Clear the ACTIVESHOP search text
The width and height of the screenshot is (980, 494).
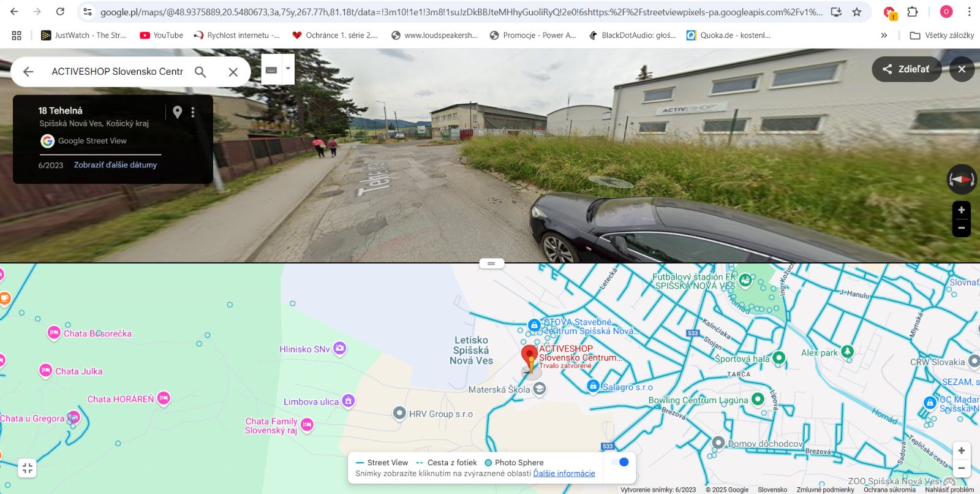[x=233, y=72]
